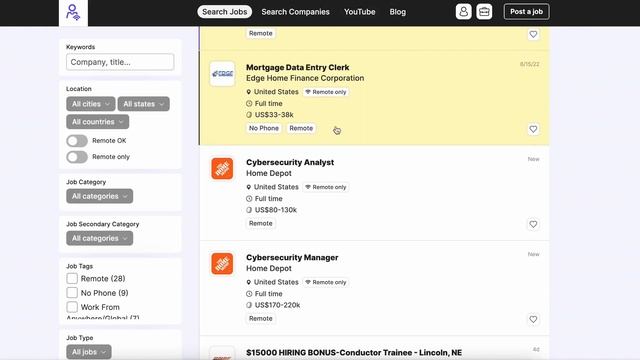Click the US$33-38k salary text
640x360 pixels.
[274, 115]
